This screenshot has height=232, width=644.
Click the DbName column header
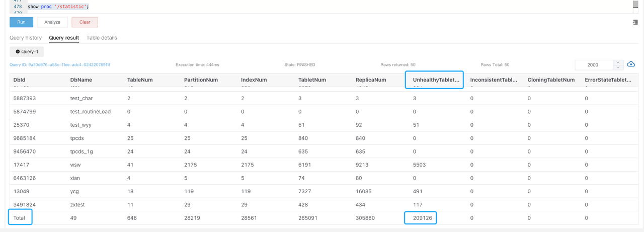click(81, 80)
